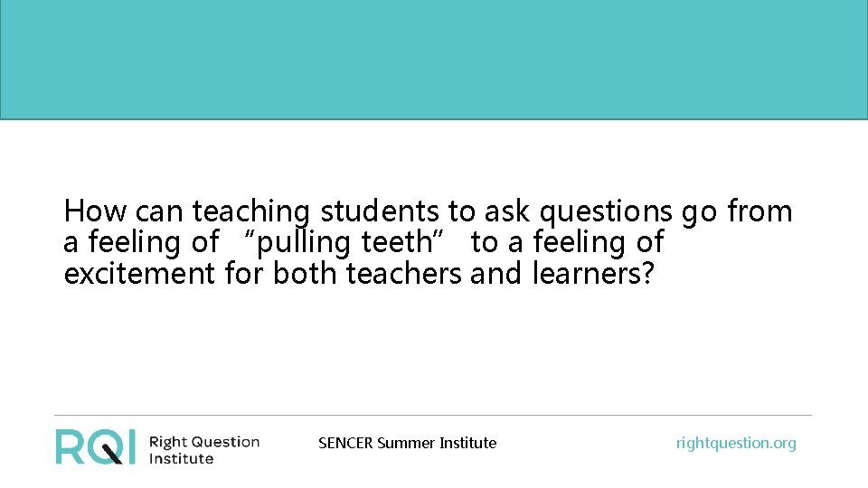The image size is (868, 488).
Task: Click the word "questions" in the first line
Action: (605, 211)
